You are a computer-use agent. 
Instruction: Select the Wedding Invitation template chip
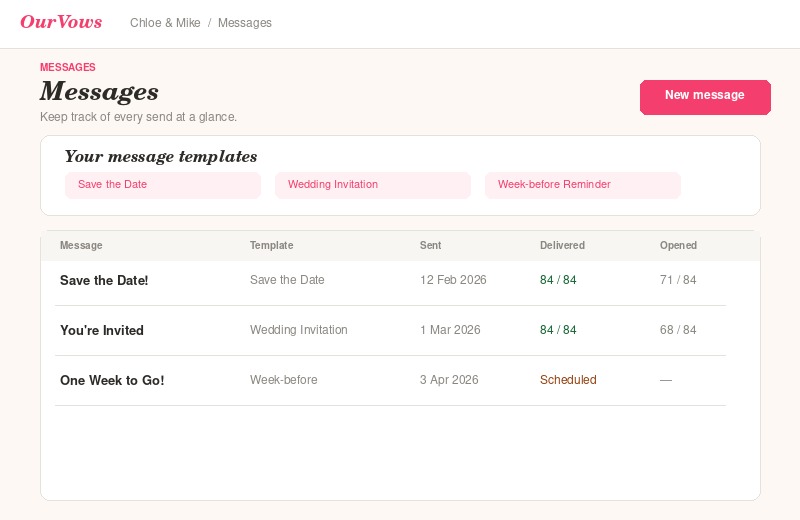pyautogui.click(x=373, y=185)
